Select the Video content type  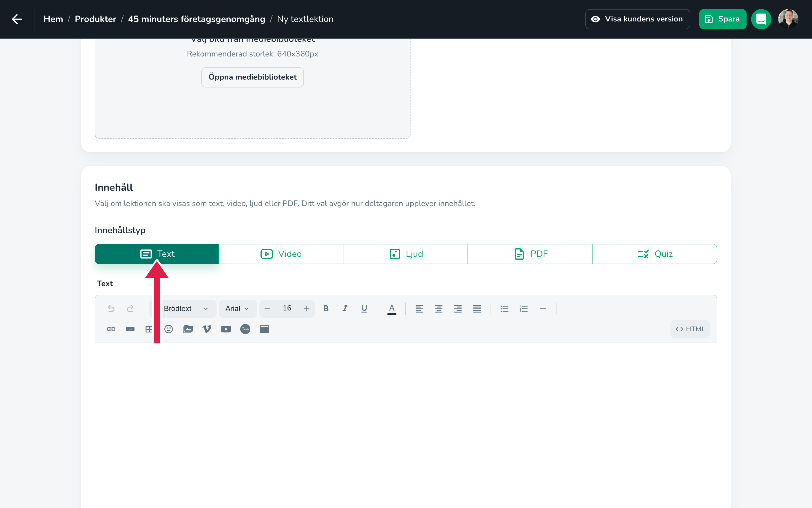[281, 254]
